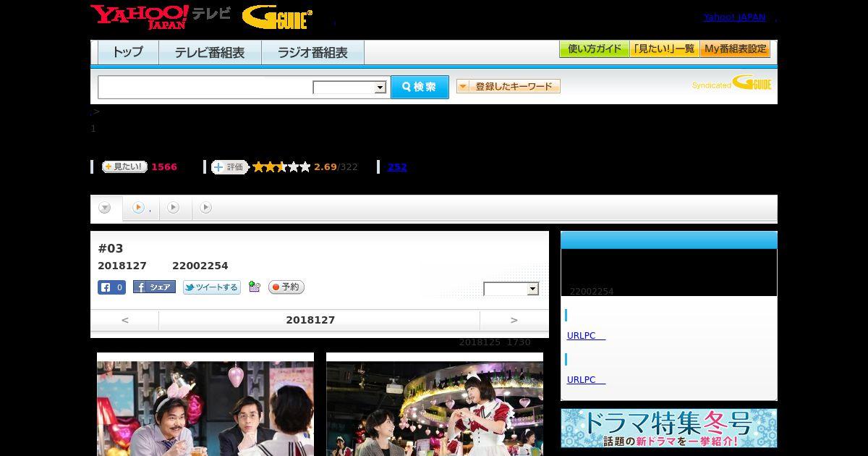This screenshot has width=868, height=456.
Task: Click the 2018127 date heading
Action: point(310,320)
